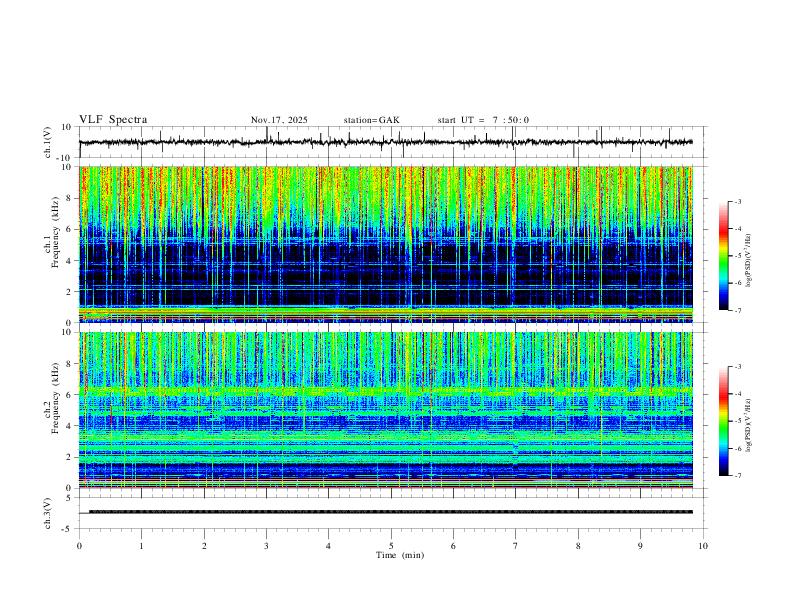
Task: Click time axis tick label "7"
Action: point(516,546)
